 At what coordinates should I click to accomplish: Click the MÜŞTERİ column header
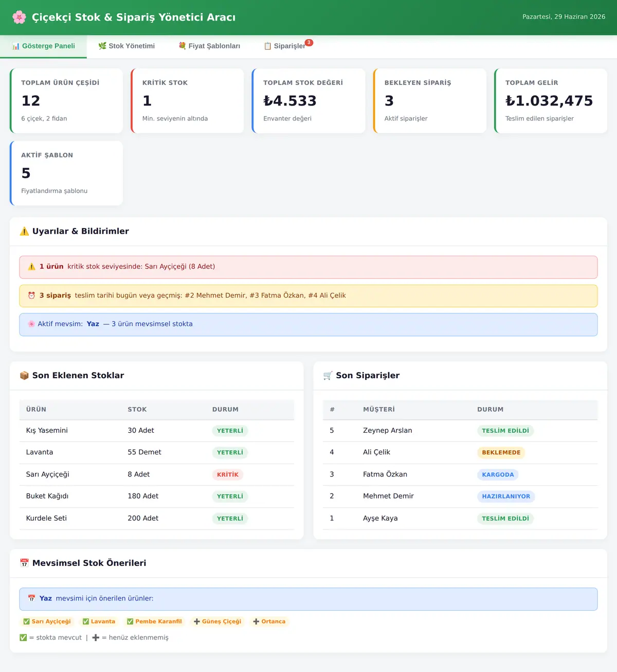(x=379, y=410)
